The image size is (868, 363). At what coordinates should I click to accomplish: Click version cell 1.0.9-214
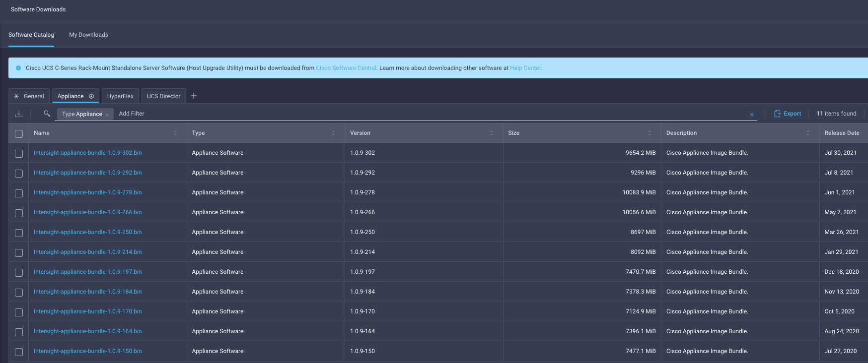click(362, 252)
